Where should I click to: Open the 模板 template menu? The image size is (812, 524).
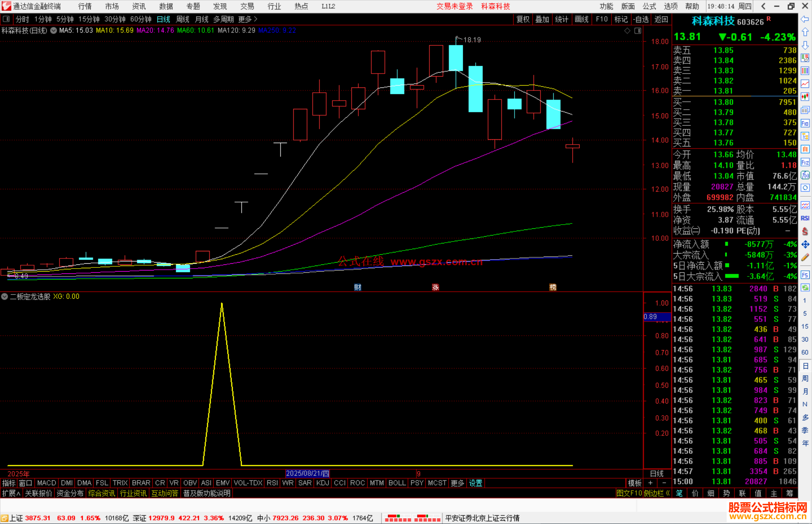(x=635, y=483)
